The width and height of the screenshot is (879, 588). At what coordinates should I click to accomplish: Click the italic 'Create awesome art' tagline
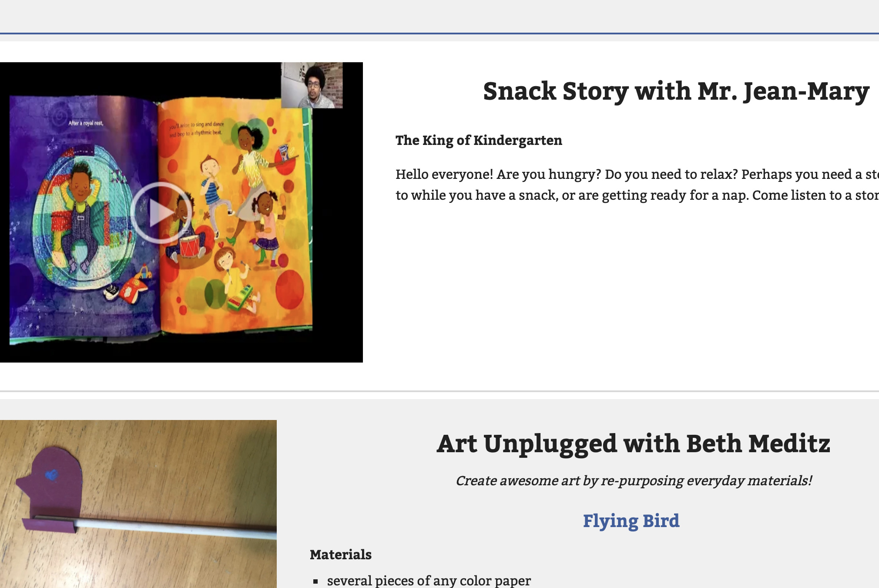(x=634, y=480)
